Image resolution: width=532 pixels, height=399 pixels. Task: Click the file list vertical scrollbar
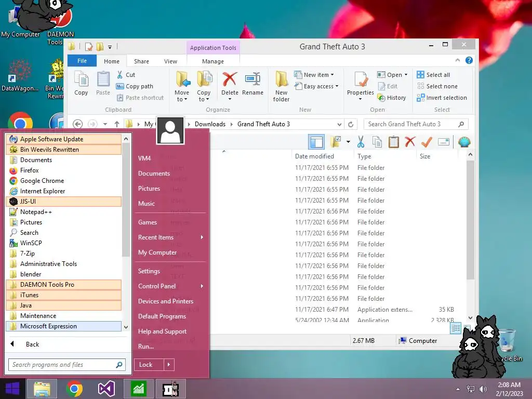470,220
